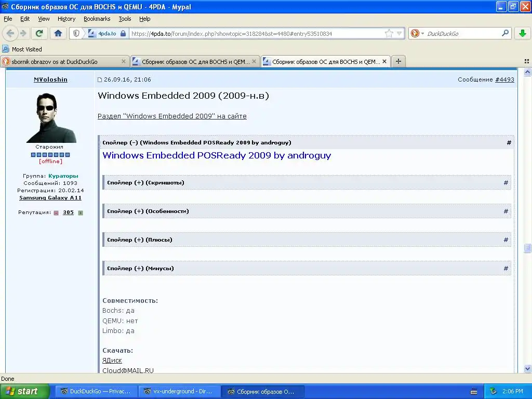Open a new tab with the plus button
Image resolution: width=532 pixels, height=399 pixels.
[398, 61]
